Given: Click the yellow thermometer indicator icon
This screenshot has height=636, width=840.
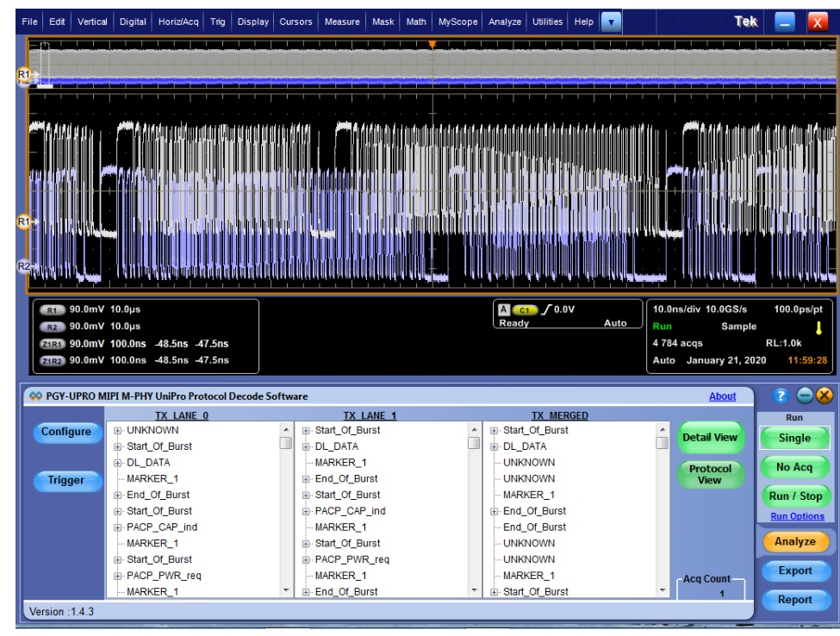Looking at the screenshot, I should point(818,328).
